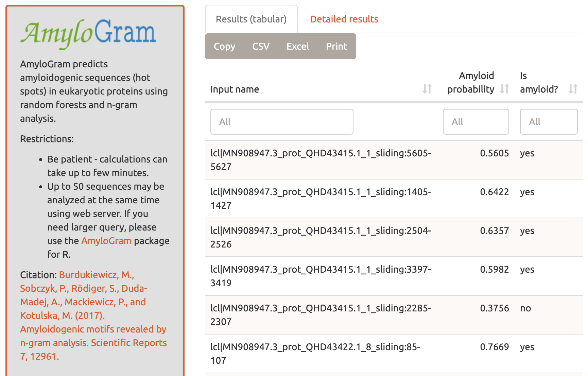The height and width of the screenshot is (376, 588).
Task: Click the Is amyloid sort arrows
Action: (573, 89)
